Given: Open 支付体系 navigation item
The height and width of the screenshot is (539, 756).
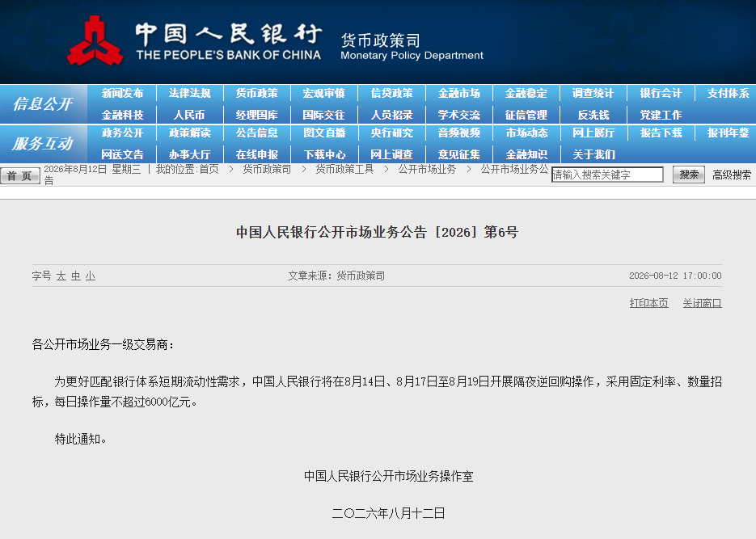Looking at the screenshot, I should (x=728, y=93).
